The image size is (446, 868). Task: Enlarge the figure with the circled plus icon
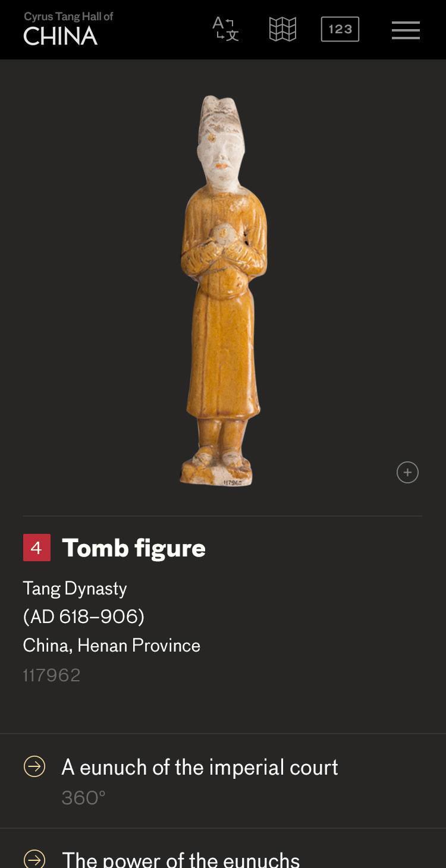coord(407,473)
